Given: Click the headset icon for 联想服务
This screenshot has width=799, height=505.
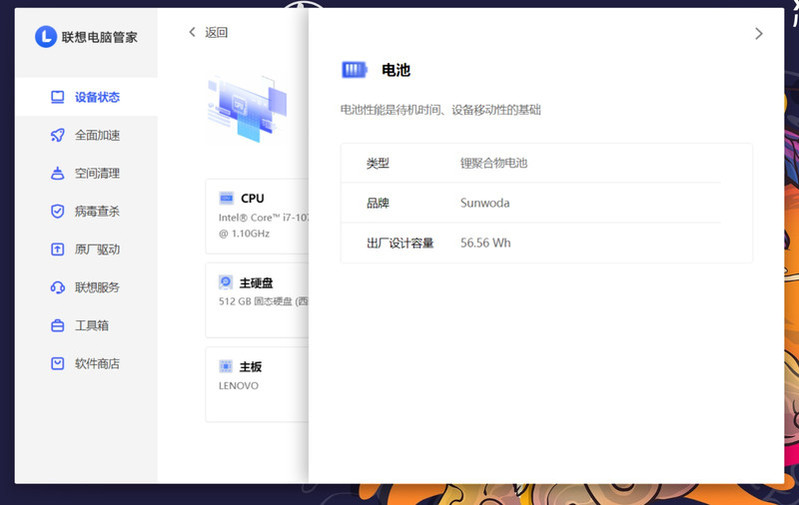Looking at the screenshot, I should point(58,287).
